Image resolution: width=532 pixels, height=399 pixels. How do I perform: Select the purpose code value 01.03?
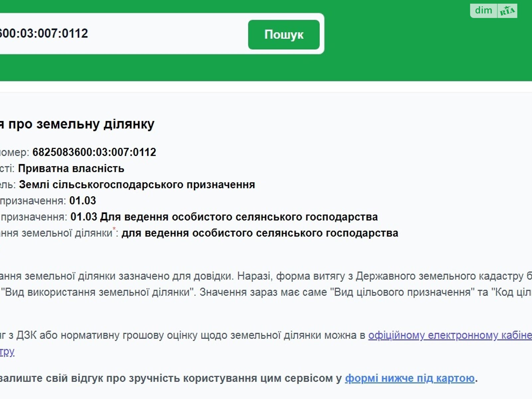click(x=82, y=200)
